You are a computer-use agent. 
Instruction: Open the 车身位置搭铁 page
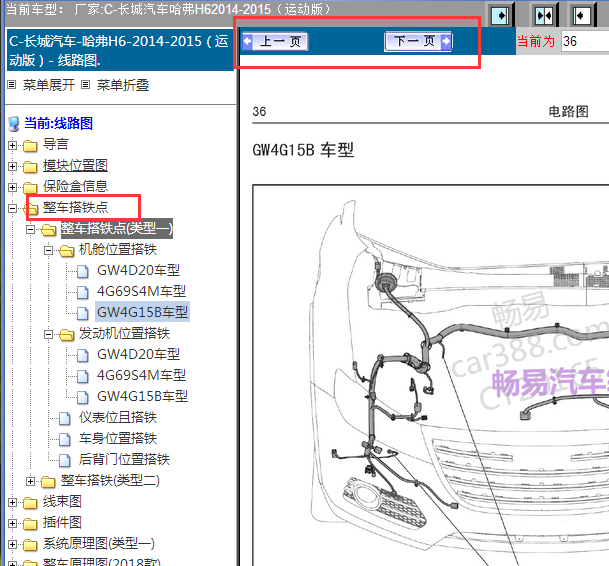(x=118, y=438)
